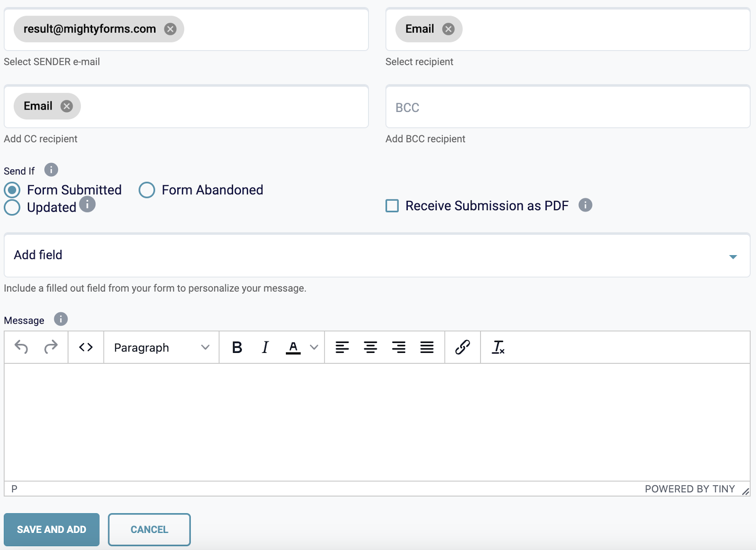Clear text formatting
This screenshot has height=550, width=756.
498,347
